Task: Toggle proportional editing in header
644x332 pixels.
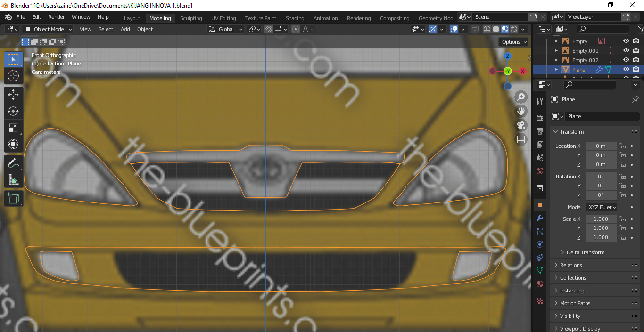Action: 296,29
